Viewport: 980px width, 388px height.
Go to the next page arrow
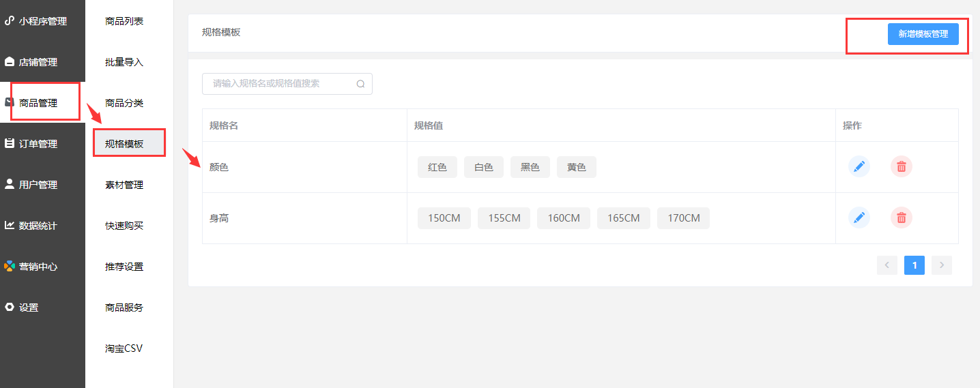coord(942,265)
